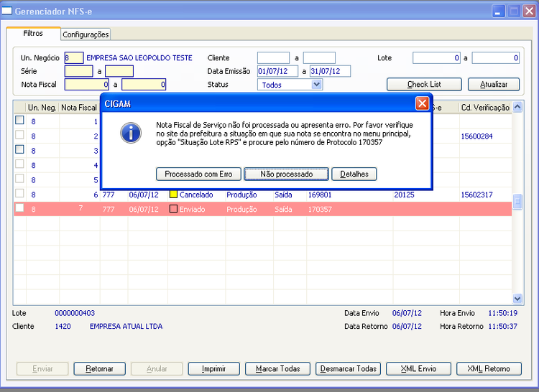Open the XML Envio button

pos(418,368)
